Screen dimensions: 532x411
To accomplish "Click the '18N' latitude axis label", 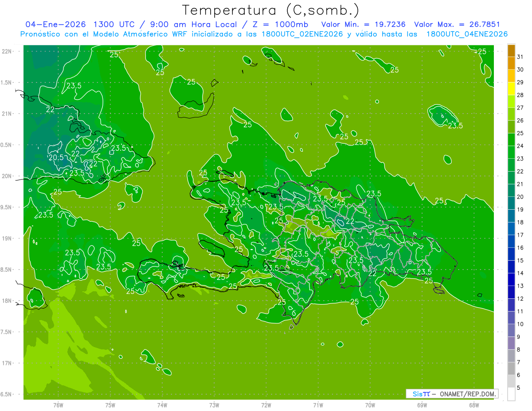I will [7, 301].
